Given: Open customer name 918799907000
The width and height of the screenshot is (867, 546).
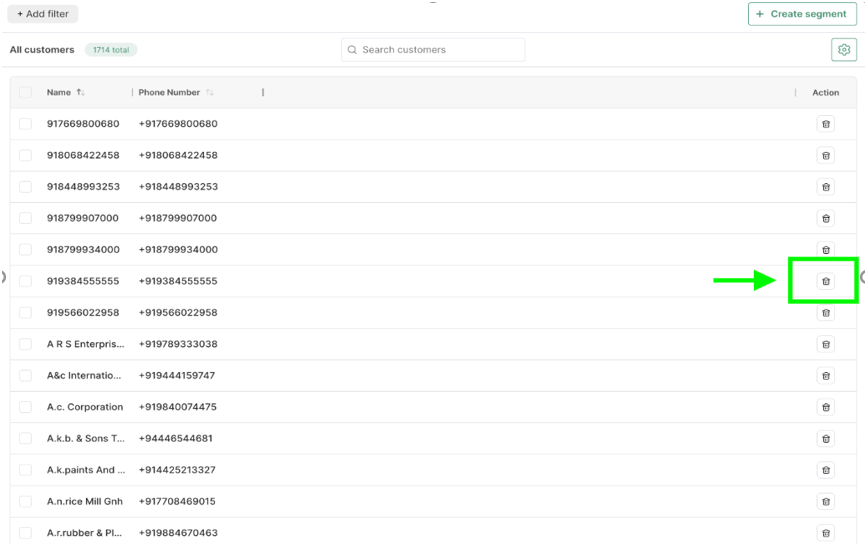Looking at the screenshot, I should pos(83,218).
